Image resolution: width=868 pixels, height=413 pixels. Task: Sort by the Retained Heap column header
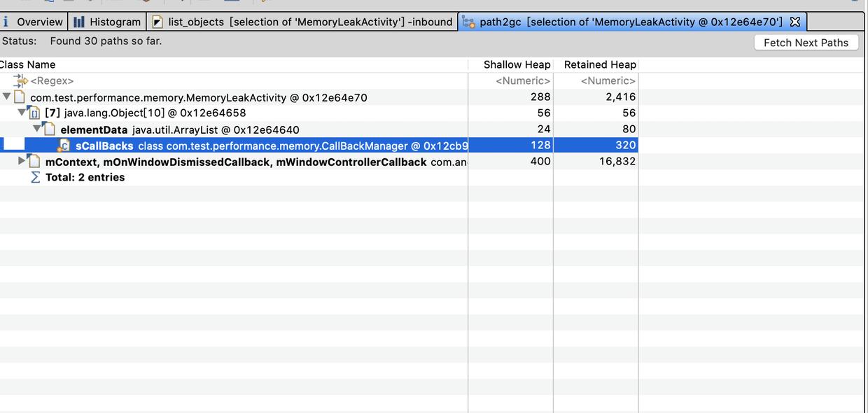pyautogui.click(x=600, y=64)
